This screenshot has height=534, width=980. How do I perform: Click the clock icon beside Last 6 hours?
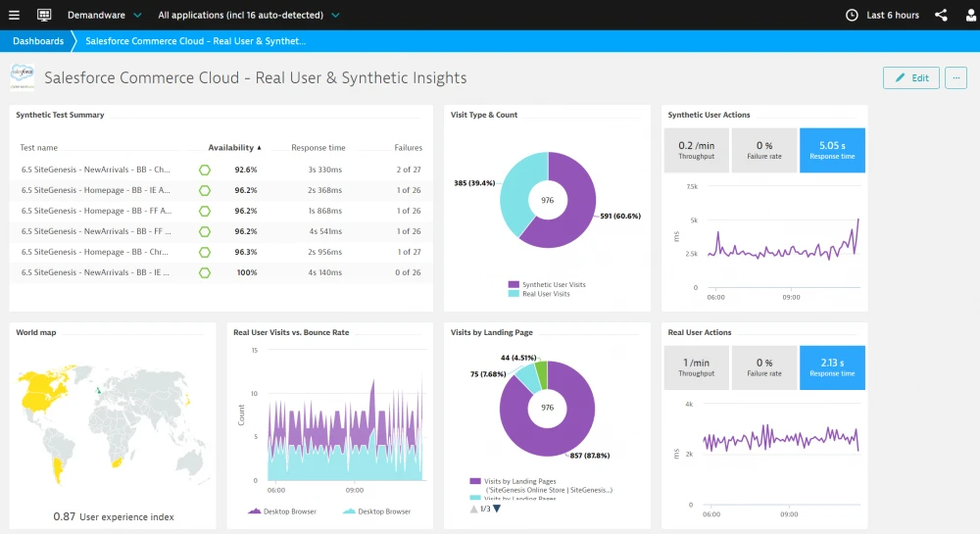pyautogui.click(x=852, y=15)
